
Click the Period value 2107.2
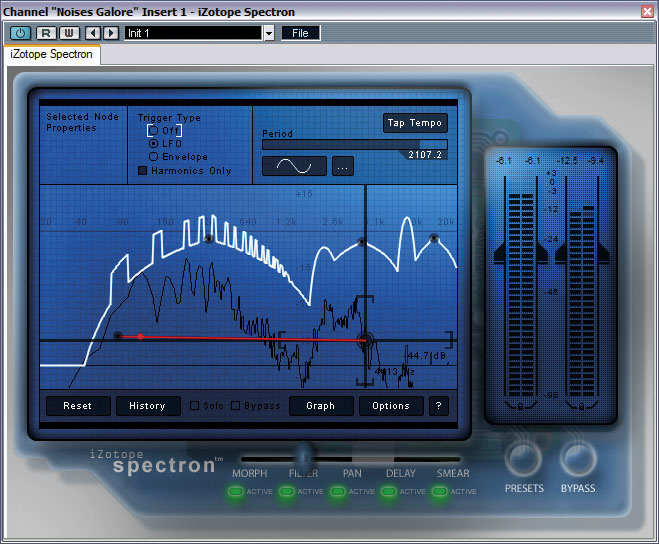click(x=425, y=155)
